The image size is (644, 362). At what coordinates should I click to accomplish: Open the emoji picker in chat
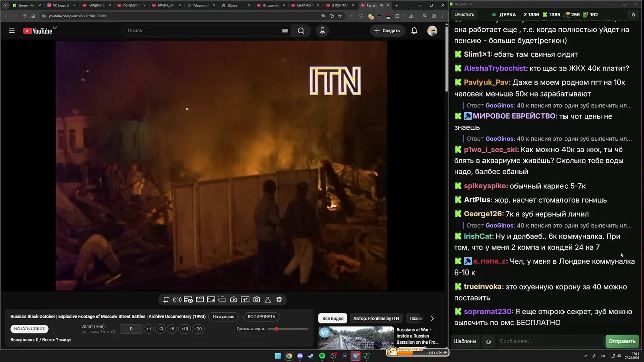(488, 342)
